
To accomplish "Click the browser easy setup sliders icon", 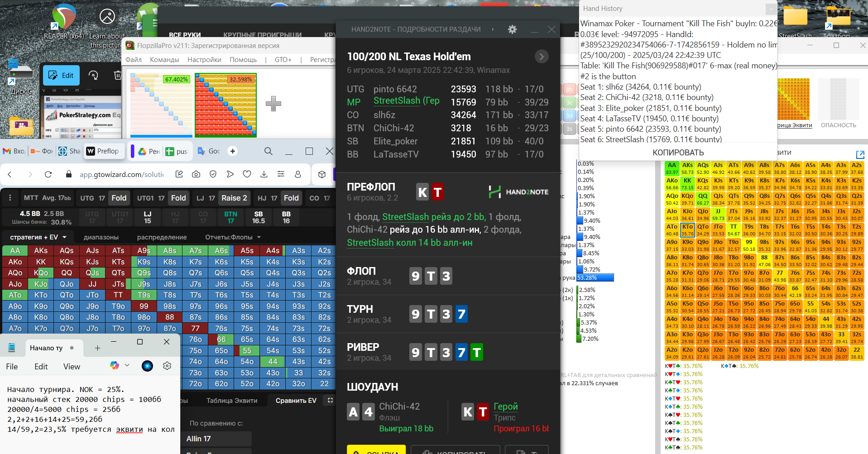I will [x=281, y=174].
